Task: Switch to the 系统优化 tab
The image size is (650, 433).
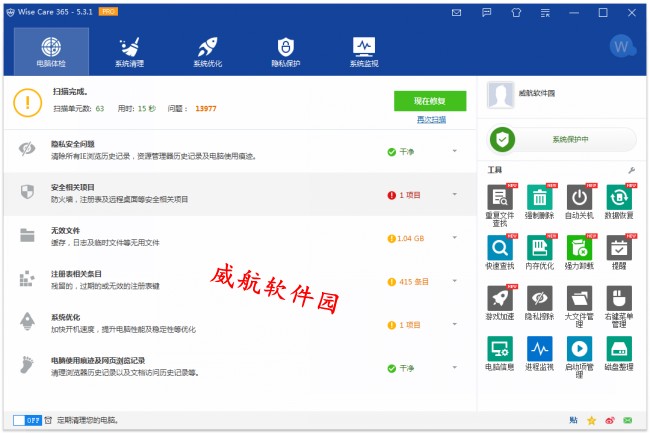Action: [207, 51]
